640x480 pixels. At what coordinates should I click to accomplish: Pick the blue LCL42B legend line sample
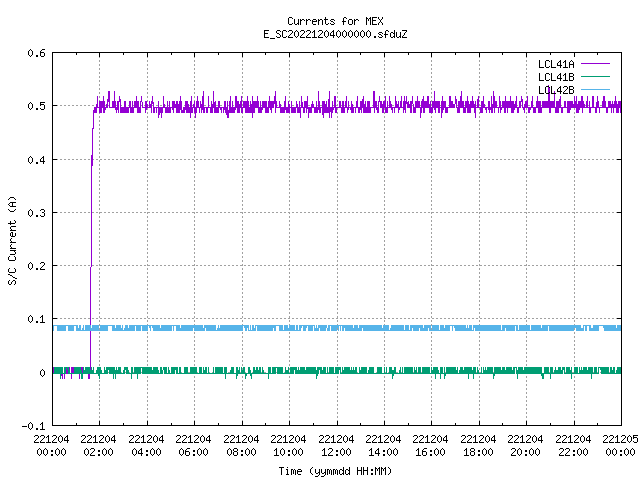(x=595, y=89)
